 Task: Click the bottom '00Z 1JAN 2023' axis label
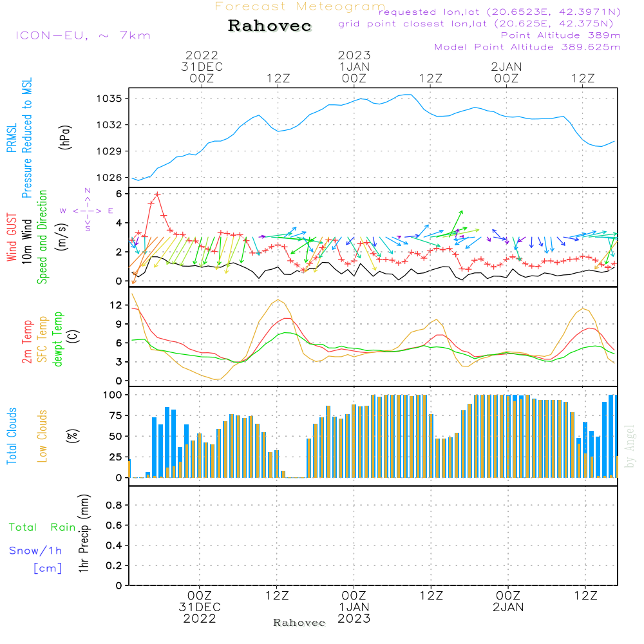click(354, 607)
